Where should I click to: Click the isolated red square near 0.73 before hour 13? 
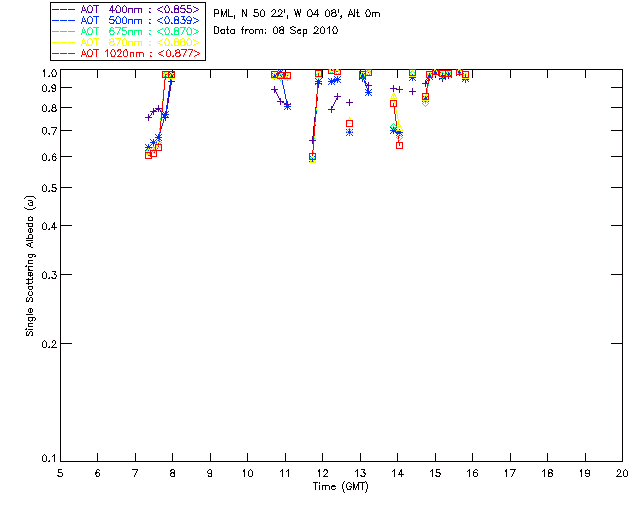pos(349,123)
